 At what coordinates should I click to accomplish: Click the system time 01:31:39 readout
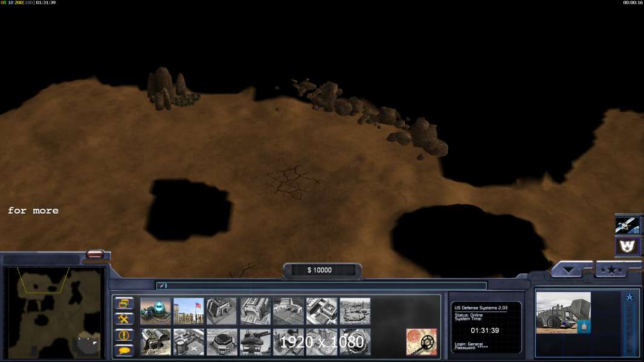coord(485,331)
